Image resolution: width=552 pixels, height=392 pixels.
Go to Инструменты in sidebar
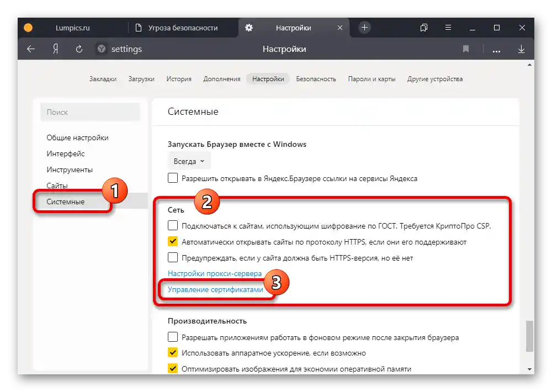click(x=70, y=169)
